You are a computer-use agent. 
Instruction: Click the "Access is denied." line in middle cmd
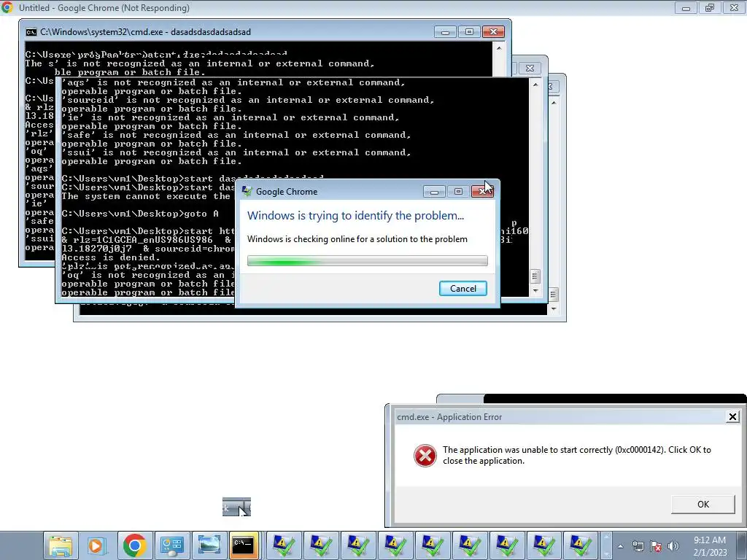pos(111,257)
